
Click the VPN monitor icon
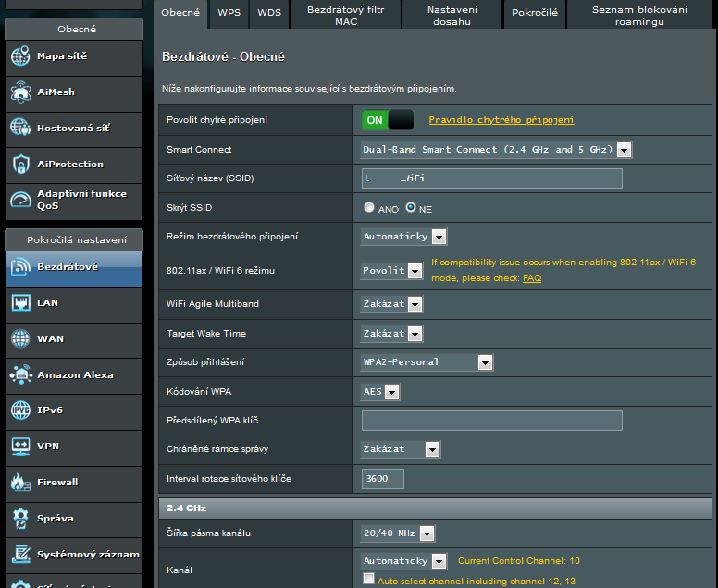(x=20, y=447)
